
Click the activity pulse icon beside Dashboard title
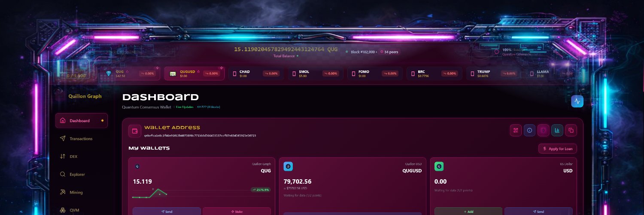pyautogui.click(x=577, y=101)
